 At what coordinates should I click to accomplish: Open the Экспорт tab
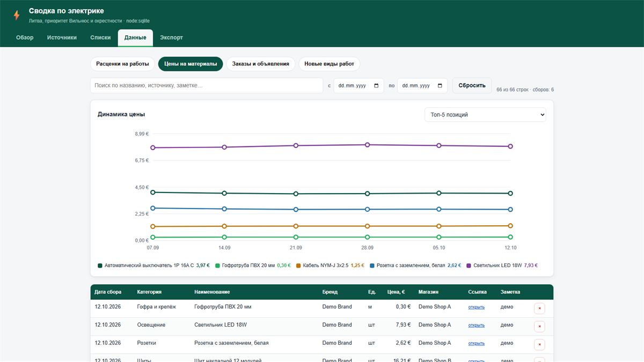click(x=172, y=38)
